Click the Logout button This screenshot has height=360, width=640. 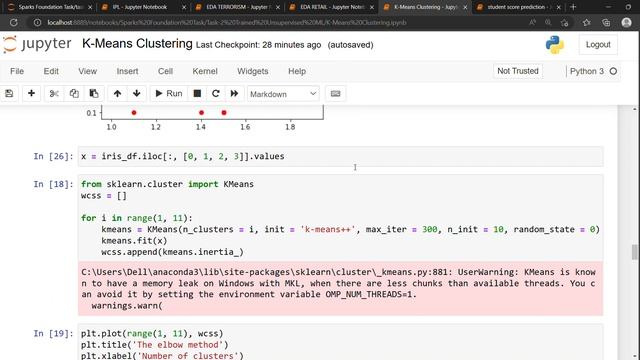[598, 44]
